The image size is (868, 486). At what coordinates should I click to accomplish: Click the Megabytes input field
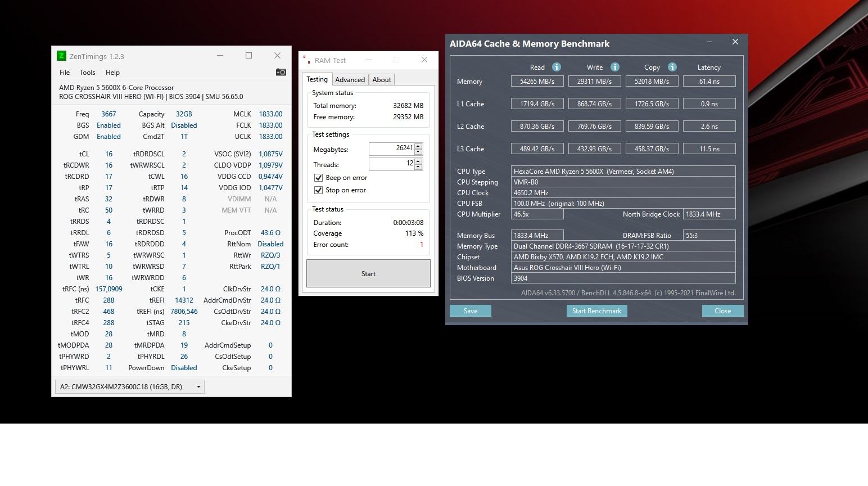click(392, 148)
